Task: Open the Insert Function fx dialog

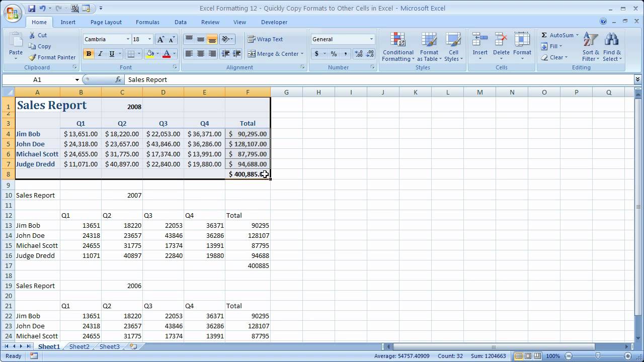Action: click(x=118, y=79)
